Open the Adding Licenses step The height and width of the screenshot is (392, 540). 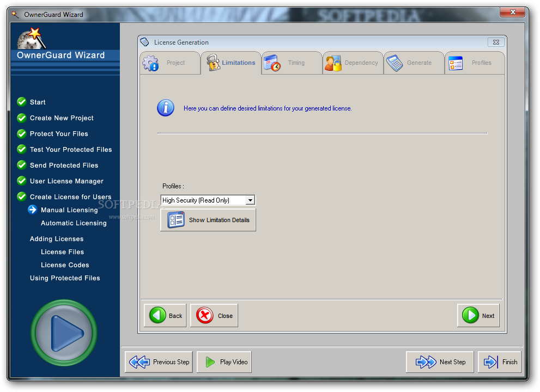click(x=57, y=239)
